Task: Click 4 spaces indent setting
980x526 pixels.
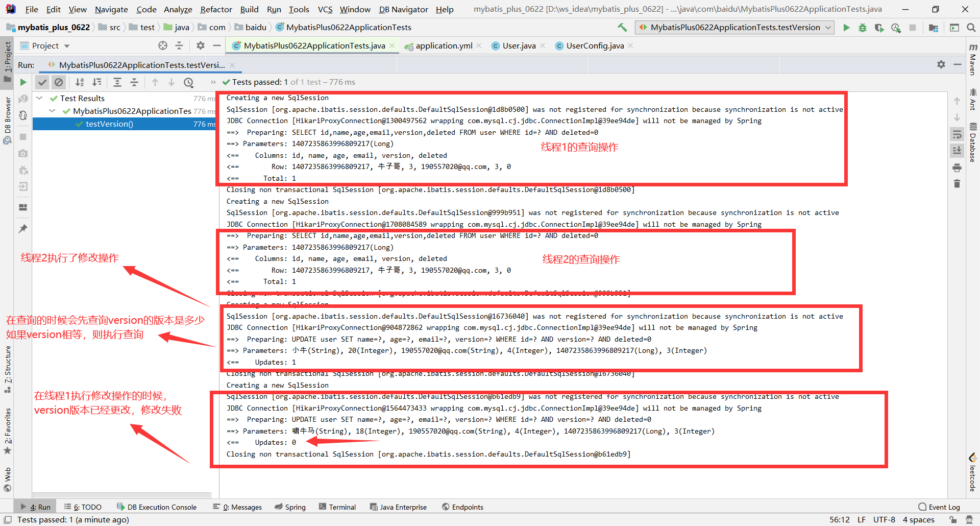Action: pos(918,520)
